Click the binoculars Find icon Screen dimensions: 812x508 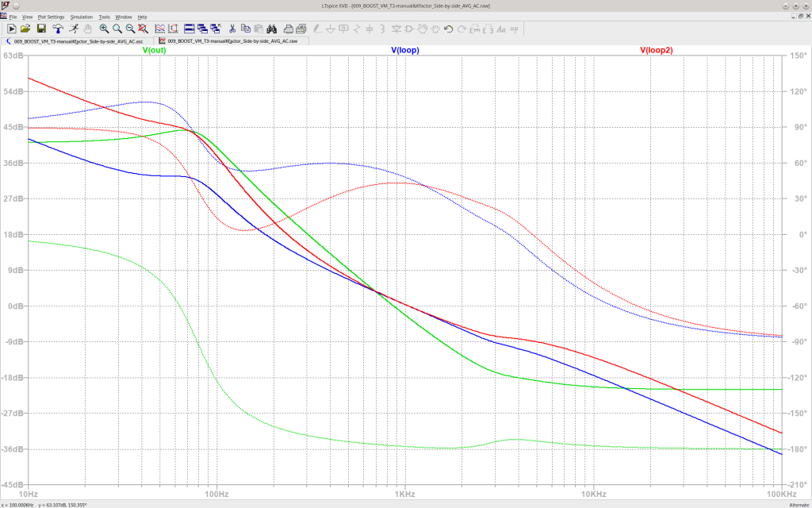point(272,29)
